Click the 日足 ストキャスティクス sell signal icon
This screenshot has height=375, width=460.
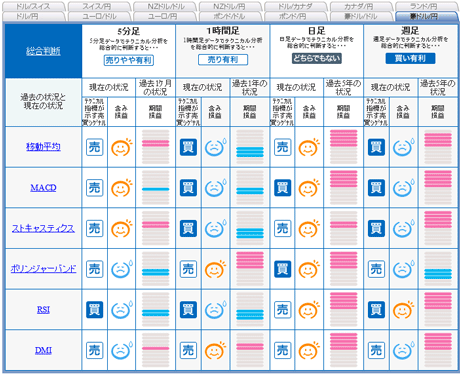[283, 229]
